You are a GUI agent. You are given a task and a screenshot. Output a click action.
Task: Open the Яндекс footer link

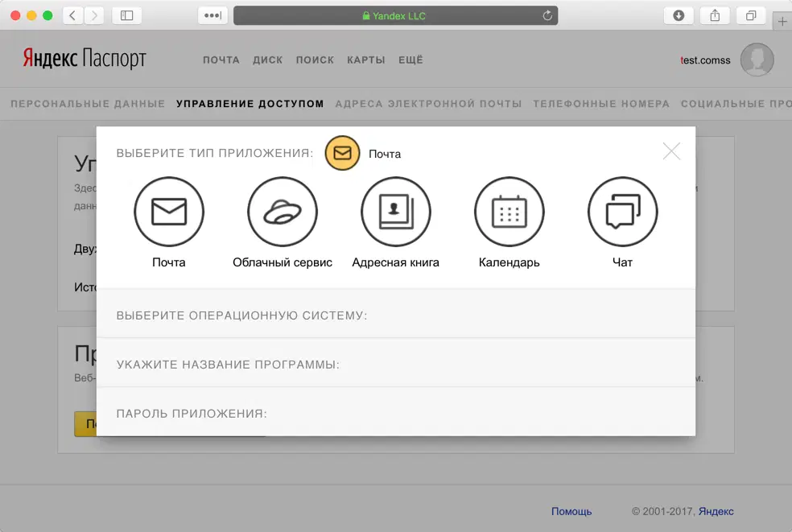(x=716, y=511)
